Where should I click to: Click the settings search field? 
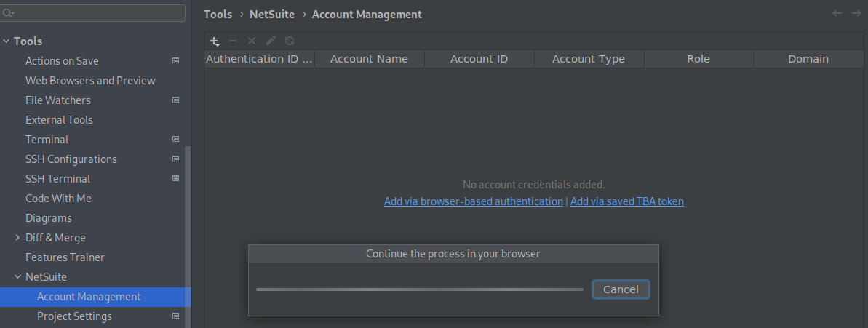tap(92, 12)
